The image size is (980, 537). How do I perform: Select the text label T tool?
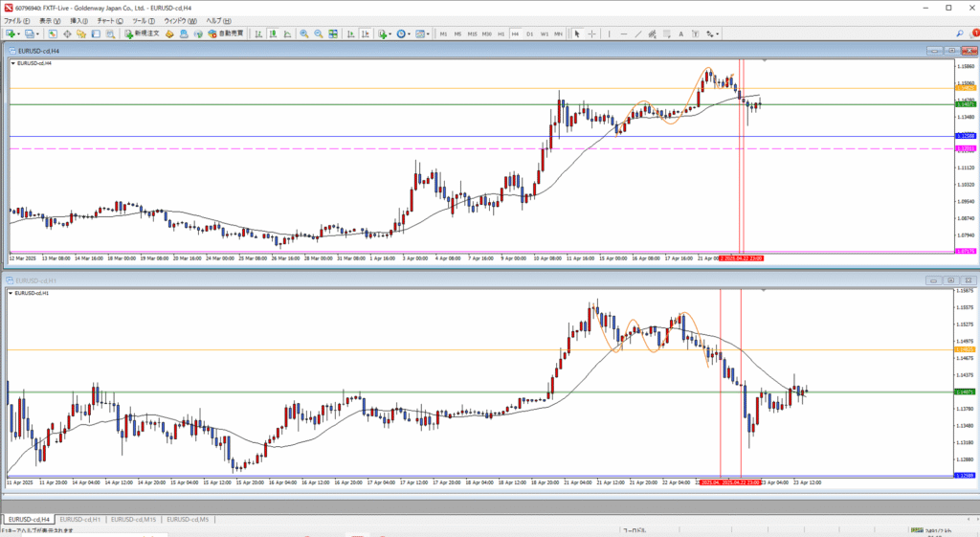[695, 34]
